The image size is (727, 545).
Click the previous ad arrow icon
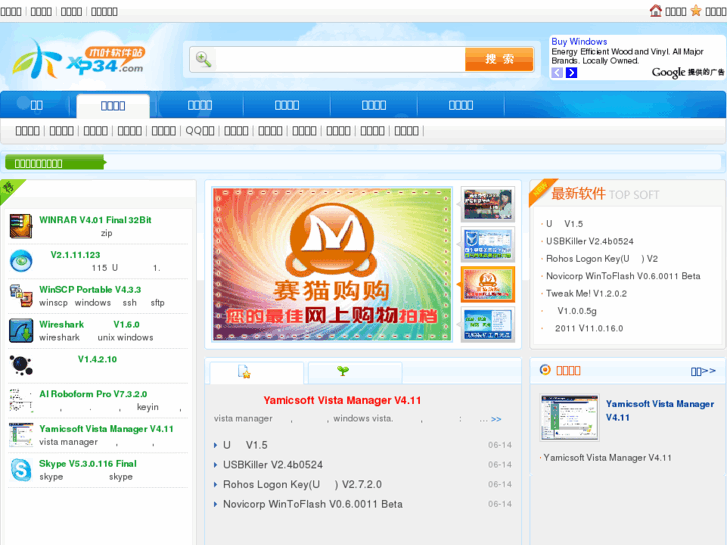[x=557, y=73]
